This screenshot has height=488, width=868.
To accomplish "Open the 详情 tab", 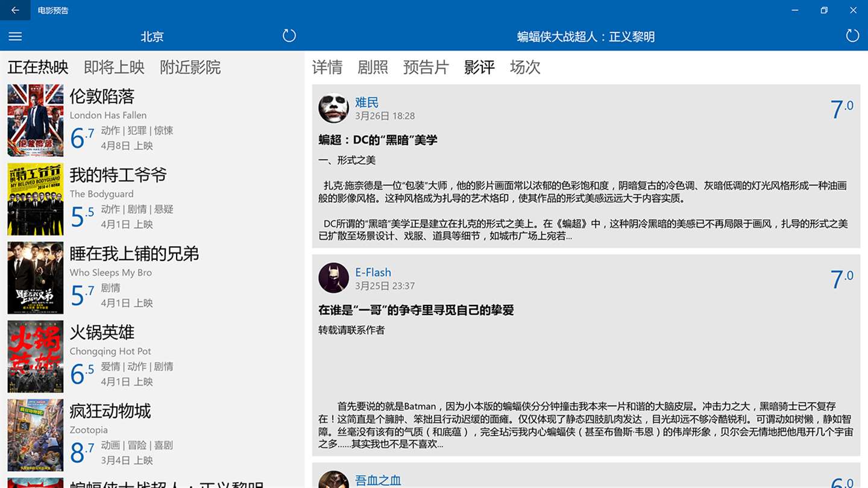I will (327, 67).
